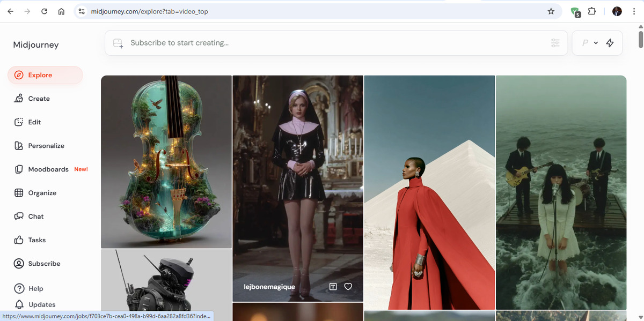Open the Tasks page
644x321 pixels.
(x=36, y=240)
